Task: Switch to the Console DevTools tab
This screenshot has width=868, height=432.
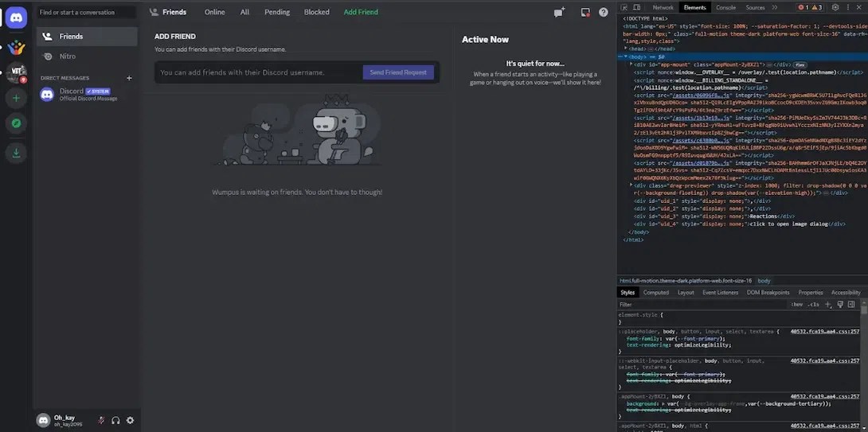Action: 725,7
